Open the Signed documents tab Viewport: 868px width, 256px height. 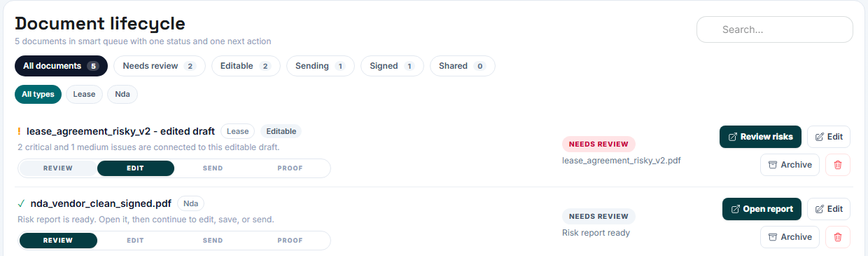pyautogui.click(x=392, y=66)
